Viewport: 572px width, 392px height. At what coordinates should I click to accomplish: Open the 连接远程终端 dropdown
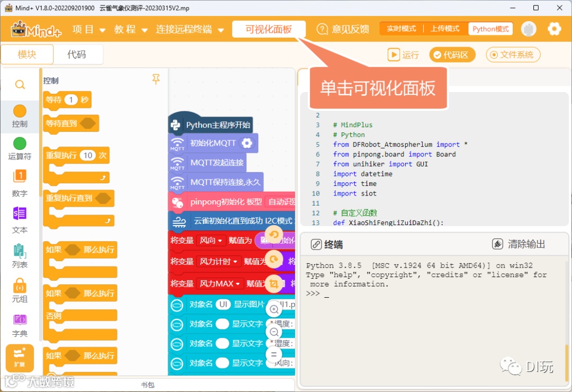190,29
